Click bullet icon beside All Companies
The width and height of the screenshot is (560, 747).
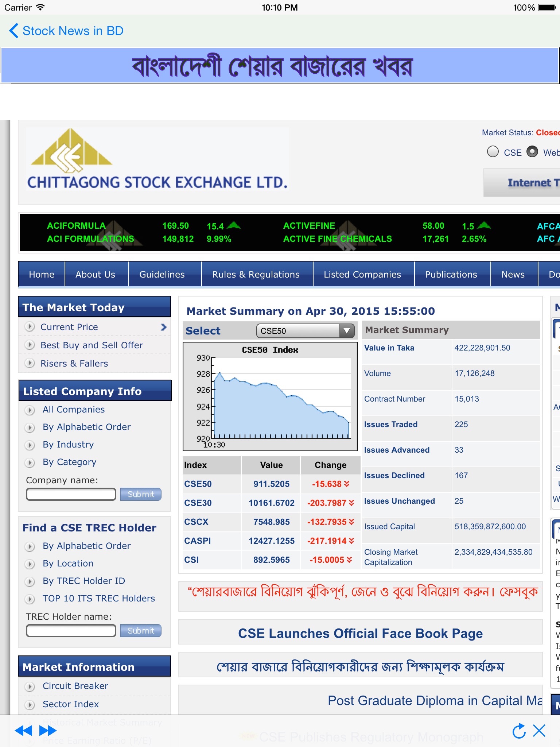[30, 410]
